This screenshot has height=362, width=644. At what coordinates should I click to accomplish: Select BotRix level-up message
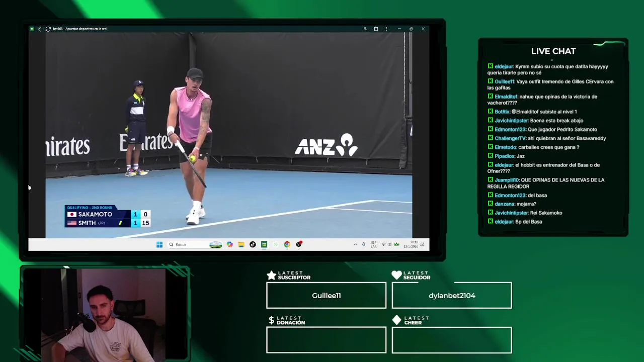[532, 112]
